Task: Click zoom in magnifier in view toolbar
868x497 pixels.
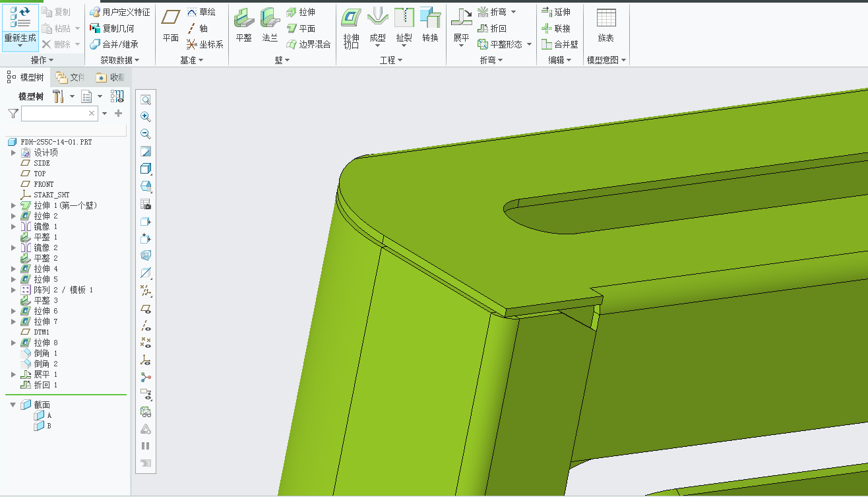Action: click(146, 117)
